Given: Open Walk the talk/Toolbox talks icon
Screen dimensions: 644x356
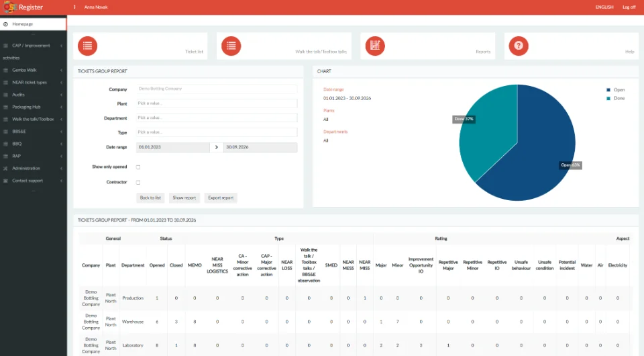Looking at the screenshot, I should [x=231, y=46].
